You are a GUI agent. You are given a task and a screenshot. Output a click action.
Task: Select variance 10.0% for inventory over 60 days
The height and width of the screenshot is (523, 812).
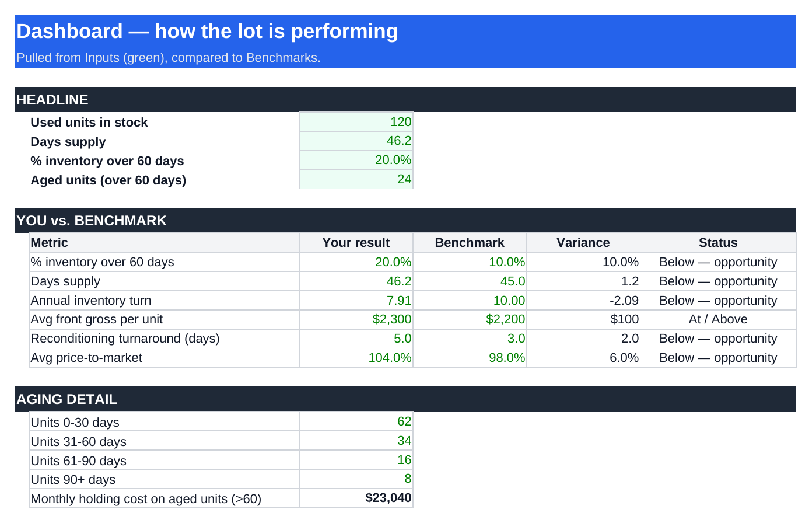(583, 262)
